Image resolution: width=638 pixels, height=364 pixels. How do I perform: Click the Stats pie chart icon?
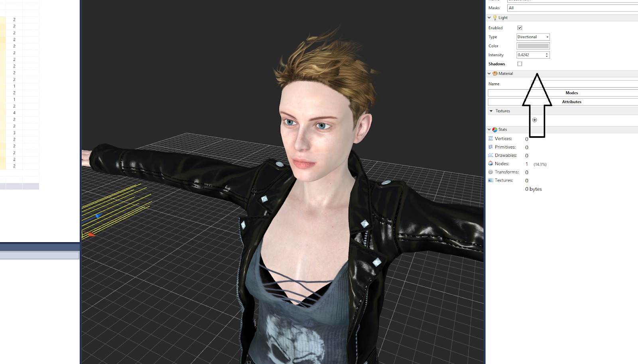[x=495, y=129]
